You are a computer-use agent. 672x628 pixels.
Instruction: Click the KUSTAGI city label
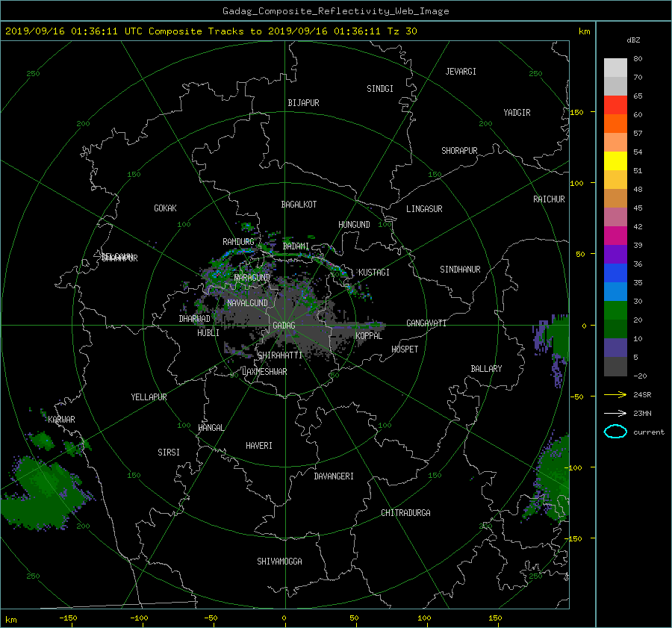pos(374,273)
